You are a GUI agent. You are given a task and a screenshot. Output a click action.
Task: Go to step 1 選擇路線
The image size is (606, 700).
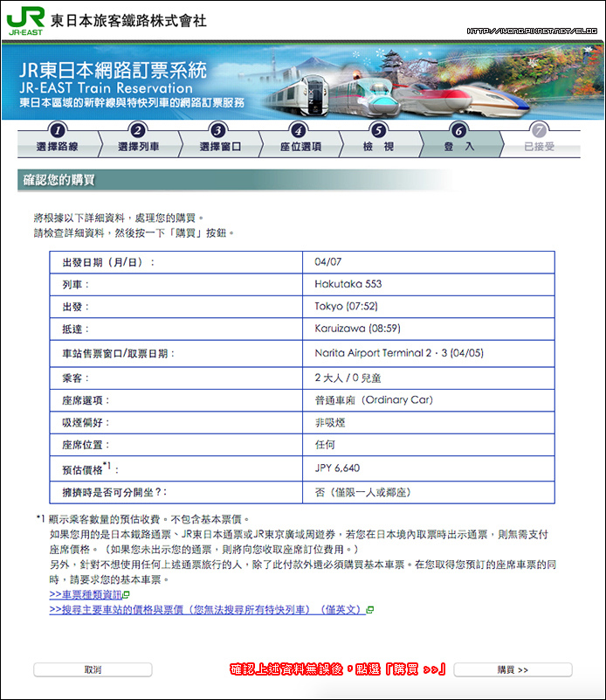(57, 142)
